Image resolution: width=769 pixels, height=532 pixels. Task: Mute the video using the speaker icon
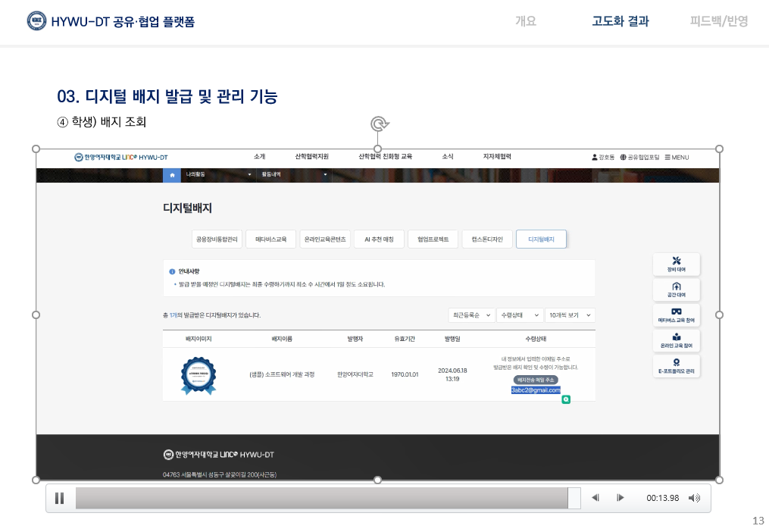[x=694, y=498]
